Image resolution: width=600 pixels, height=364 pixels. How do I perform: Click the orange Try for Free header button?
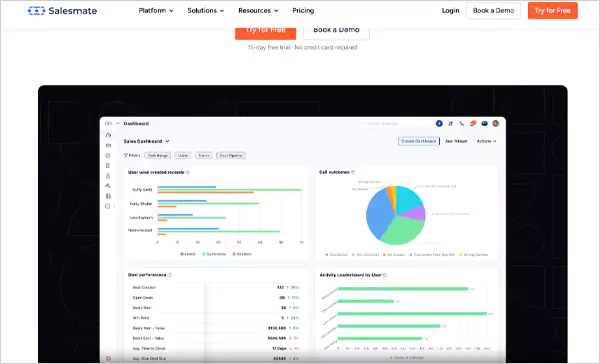pyautogui.click(x=553, y=11)
